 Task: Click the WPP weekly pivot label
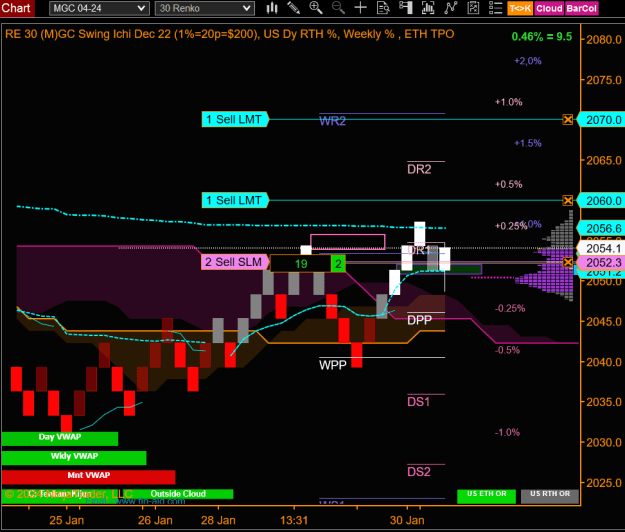tap(333, 365)
